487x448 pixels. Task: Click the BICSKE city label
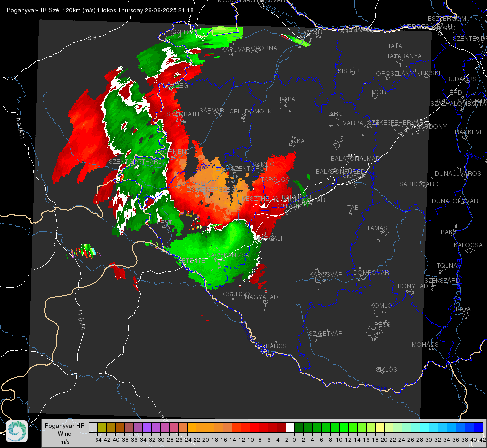(432, 73)
